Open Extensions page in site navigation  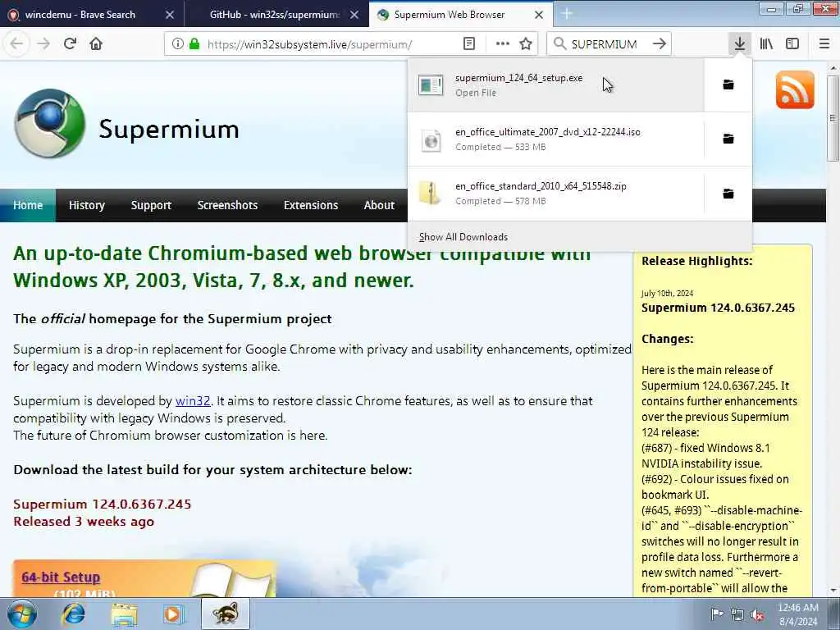pyautogui.click(x=311, y=205)
